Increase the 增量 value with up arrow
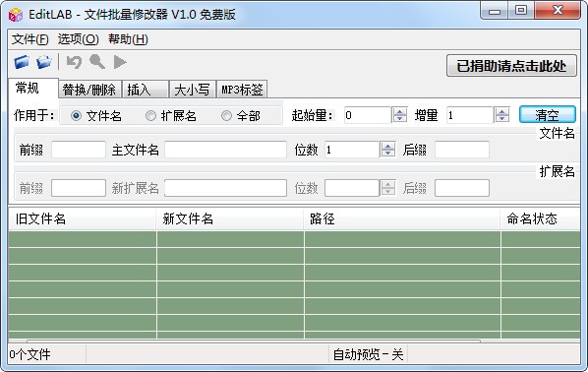 point(502,111)
